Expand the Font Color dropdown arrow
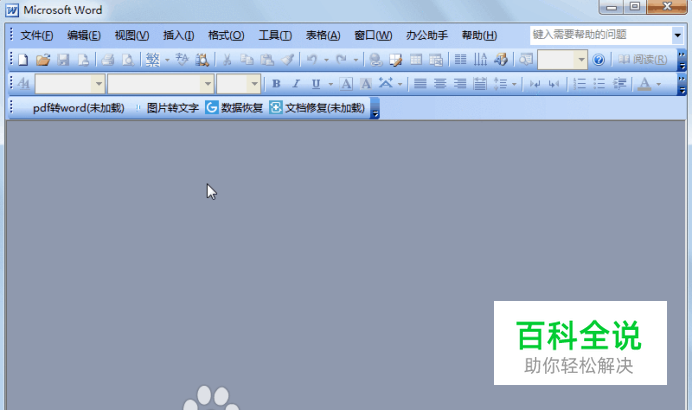This screenshot has width=692, height=410. (x=658, y=84)
